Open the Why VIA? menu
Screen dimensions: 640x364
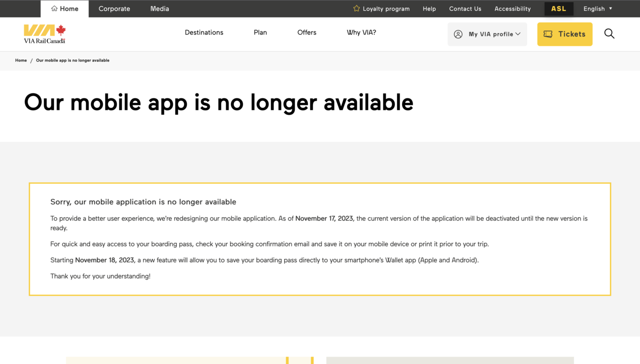click(361, 32)
